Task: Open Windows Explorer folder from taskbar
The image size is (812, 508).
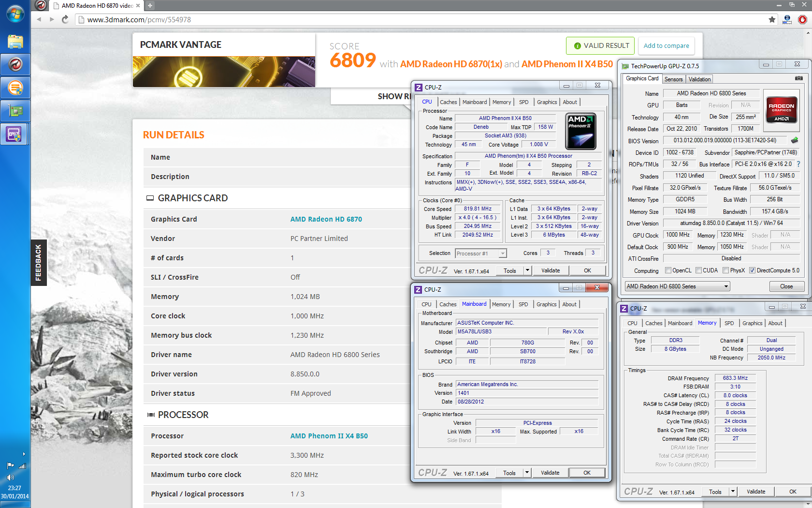Action: (15, 42)
